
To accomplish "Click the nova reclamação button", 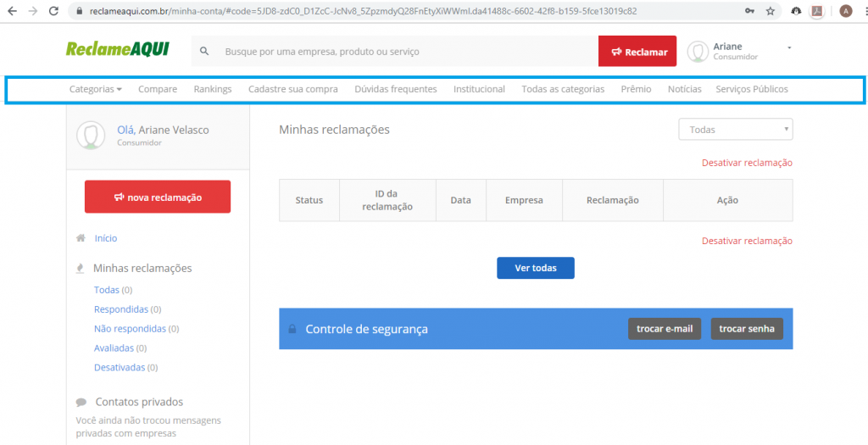I will click(x=158, y=197).
